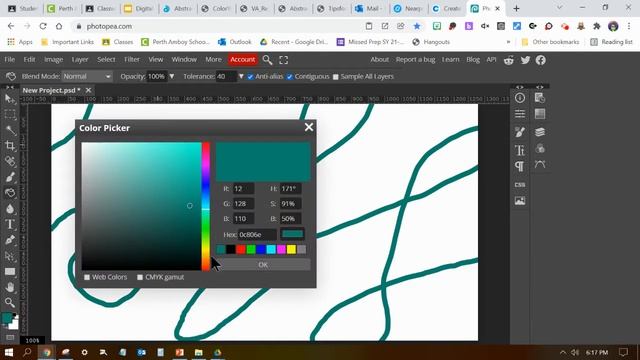640x360 pixels.
Task: Select the Rectangle shape tool
Action: click(x=10, y=272)
